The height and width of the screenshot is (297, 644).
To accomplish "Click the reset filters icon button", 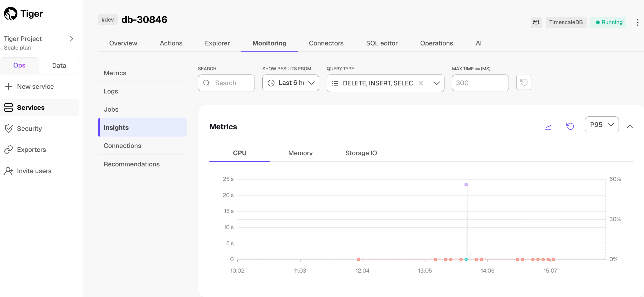I will coord(524,83).
